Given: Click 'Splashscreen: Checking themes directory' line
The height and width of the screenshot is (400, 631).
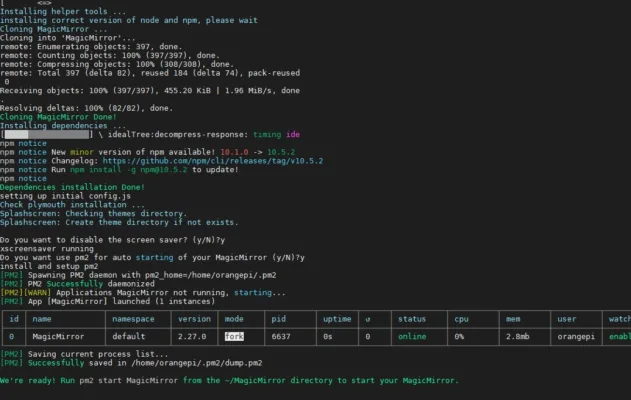Looking at the screenshot, I should [x=93, y=214].
